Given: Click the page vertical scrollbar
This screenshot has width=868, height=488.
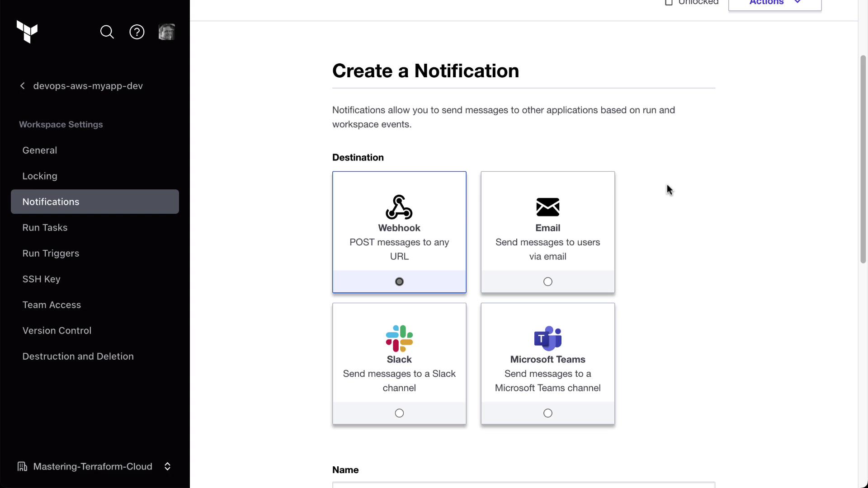Looking at the screenshot, I should point(863,158).
